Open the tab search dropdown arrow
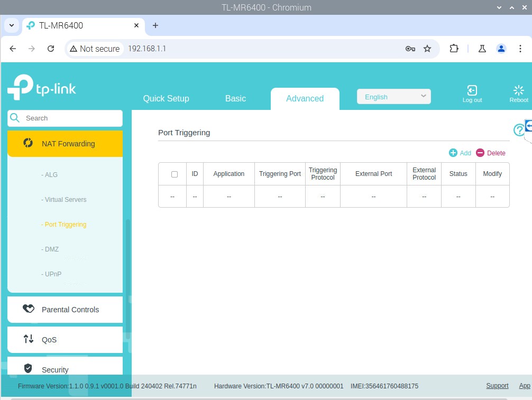 point(12,25)
